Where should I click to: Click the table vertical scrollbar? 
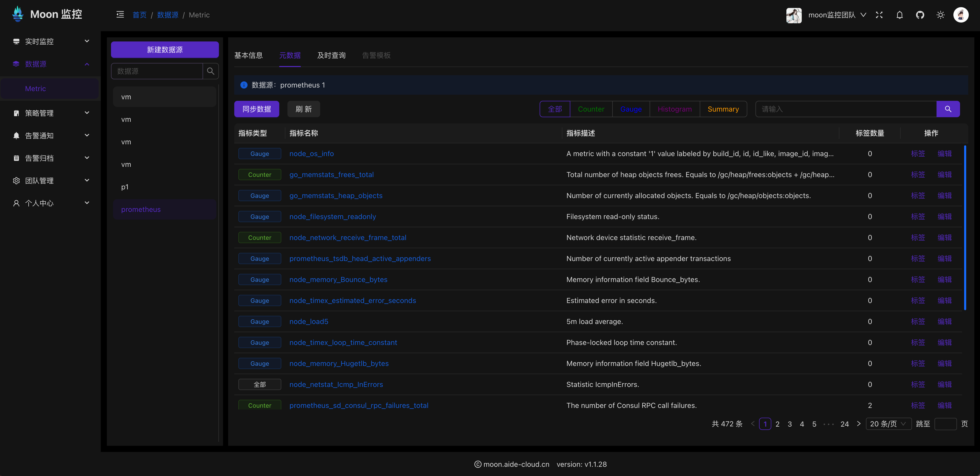click(965, 227)
